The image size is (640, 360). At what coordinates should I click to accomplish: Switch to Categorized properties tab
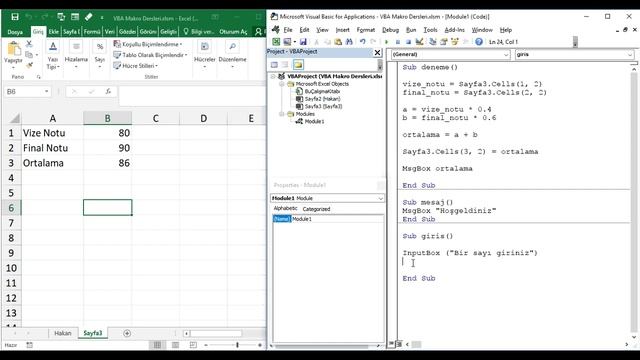(316, 209)
